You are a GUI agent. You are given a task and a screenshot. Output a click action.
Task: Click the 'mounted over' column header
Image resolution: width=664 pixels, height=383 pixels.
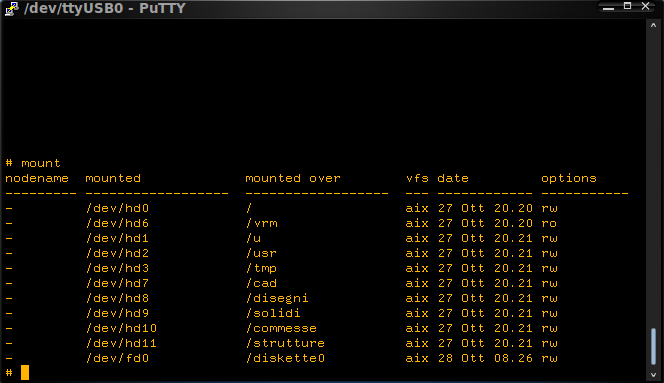[x=293, y=178]
